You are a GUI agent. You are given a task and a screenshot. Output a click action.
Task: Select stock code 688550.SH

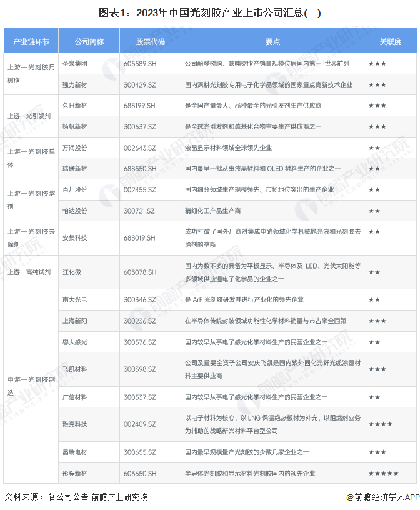pos(140,169)
